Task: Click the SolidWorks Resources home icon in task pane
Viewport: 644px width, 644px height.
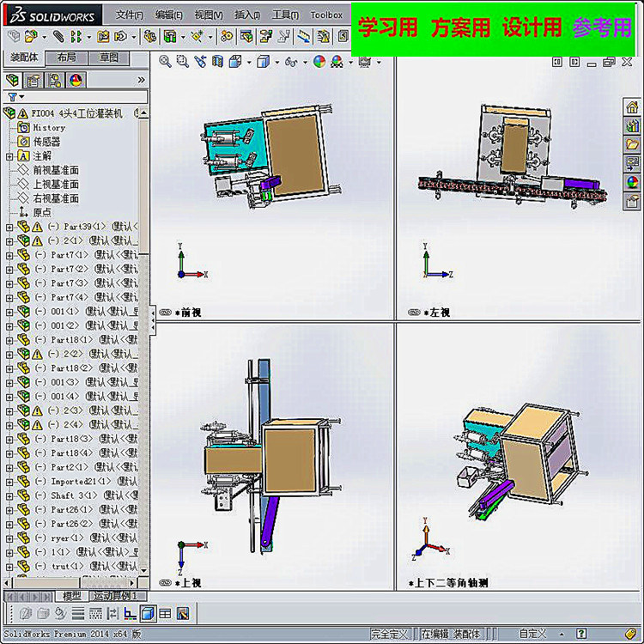Action: click(632, 107)
